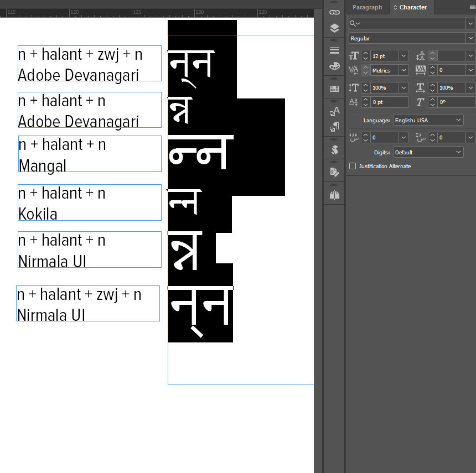Open the Paragraph Styles panel
476x473 pixels.
(334, 127)
